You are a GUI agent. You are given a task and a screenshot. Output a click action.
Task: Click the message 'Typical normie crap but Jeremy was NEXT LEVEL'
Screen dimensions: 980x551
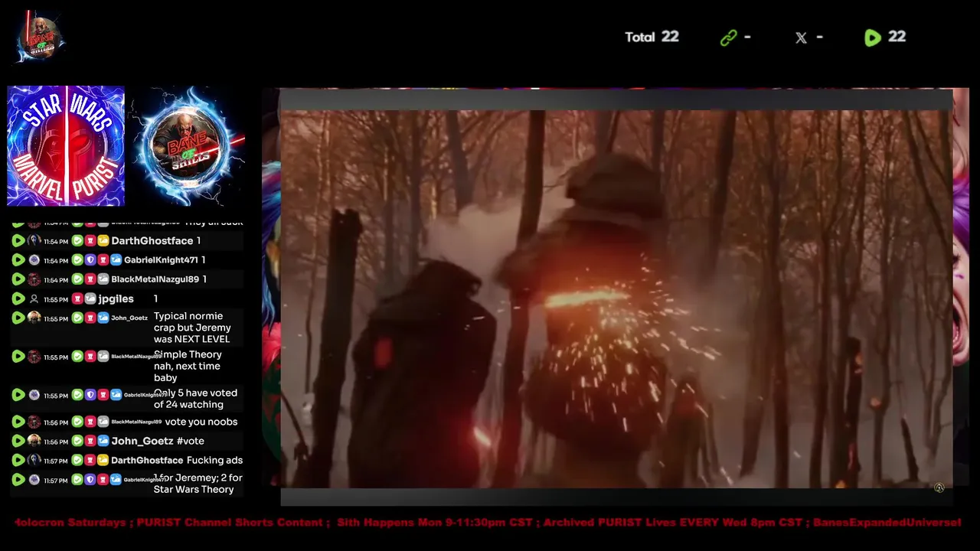(192, 328)
